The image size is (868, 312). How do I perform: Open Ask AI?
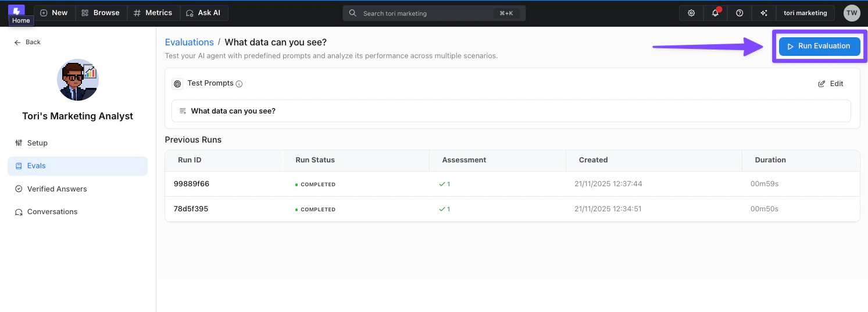pyautogui.click(x=203, y=13)
